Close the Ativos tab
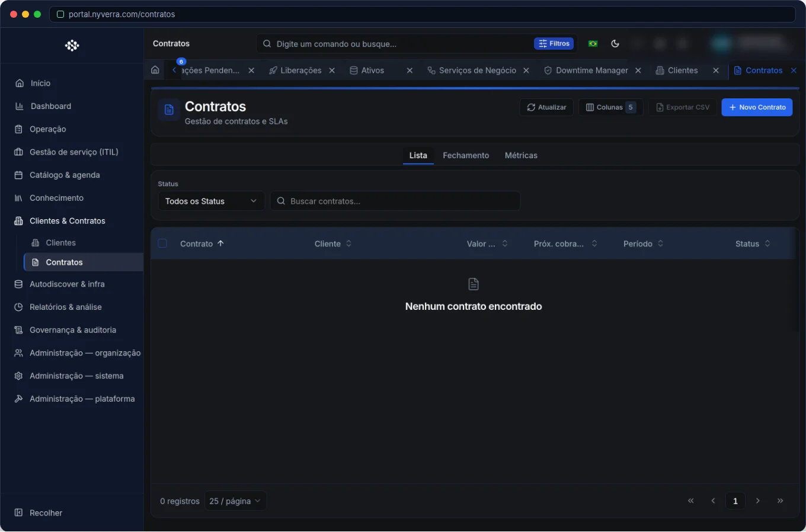 (410, 70)
